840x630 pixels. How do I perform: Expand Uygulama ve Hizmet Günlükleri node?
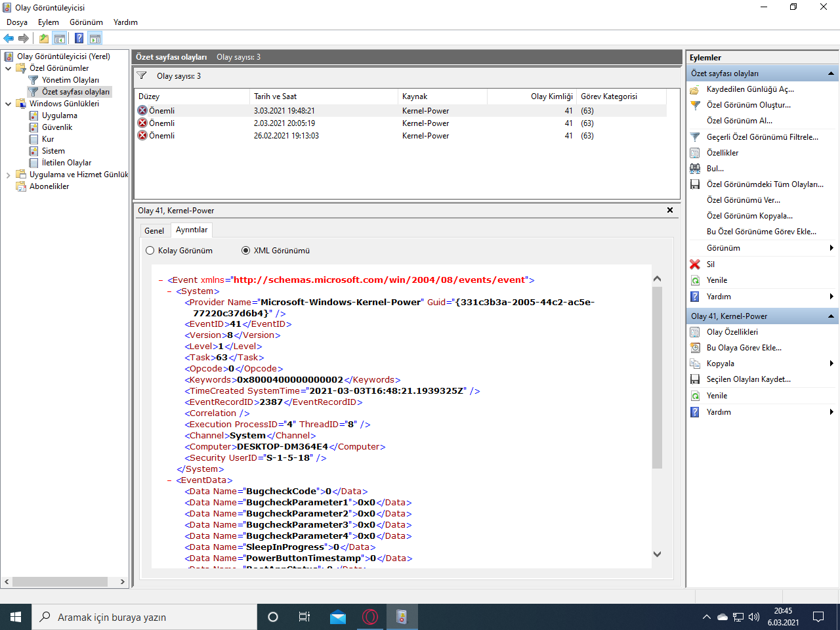8,175
